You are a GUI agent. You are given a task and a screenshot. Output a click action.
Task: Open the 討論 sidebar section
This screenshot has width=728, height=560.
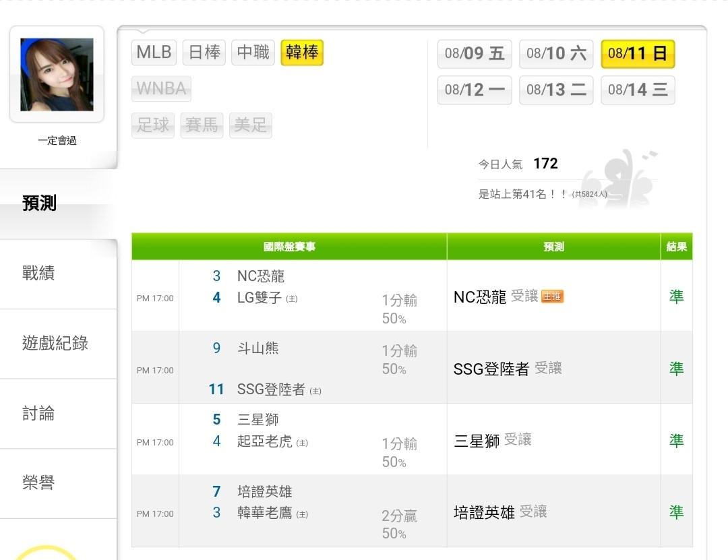[58, 414]
